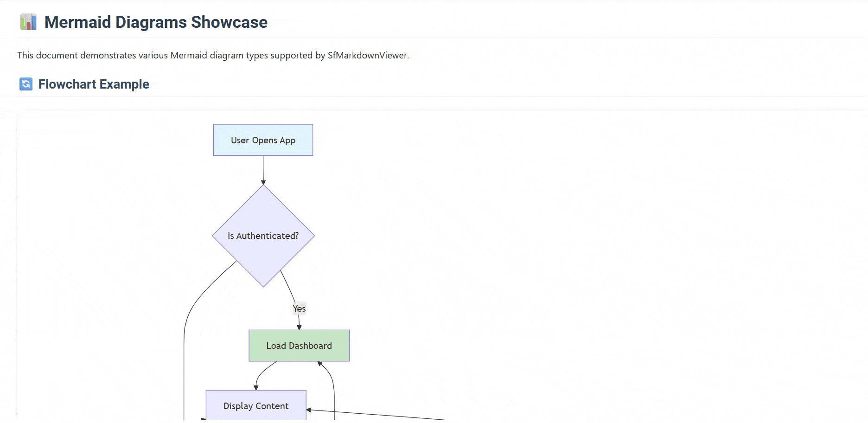
Task: Click the word SfMarkdownViewer in the description
Action: pos(368,55)
